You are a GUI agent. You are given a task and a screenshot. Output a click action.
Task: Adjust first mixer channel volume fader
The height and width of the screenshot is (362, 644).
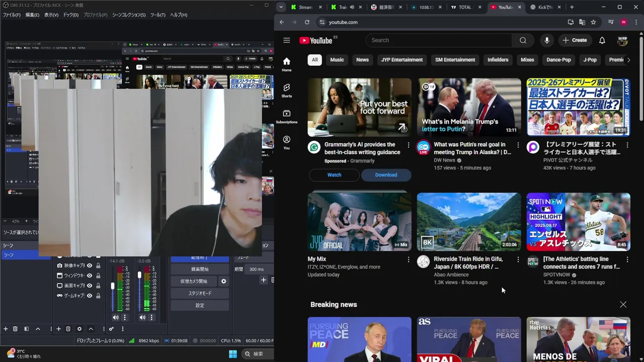tap(113, 286)
